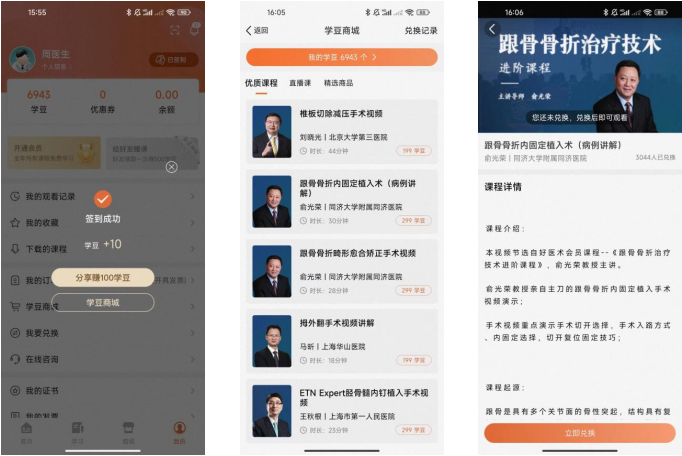Tap the 学豆商城 button in popup
Screen dimensions: 682x456
pyautogui.click(x=103, y=302)
